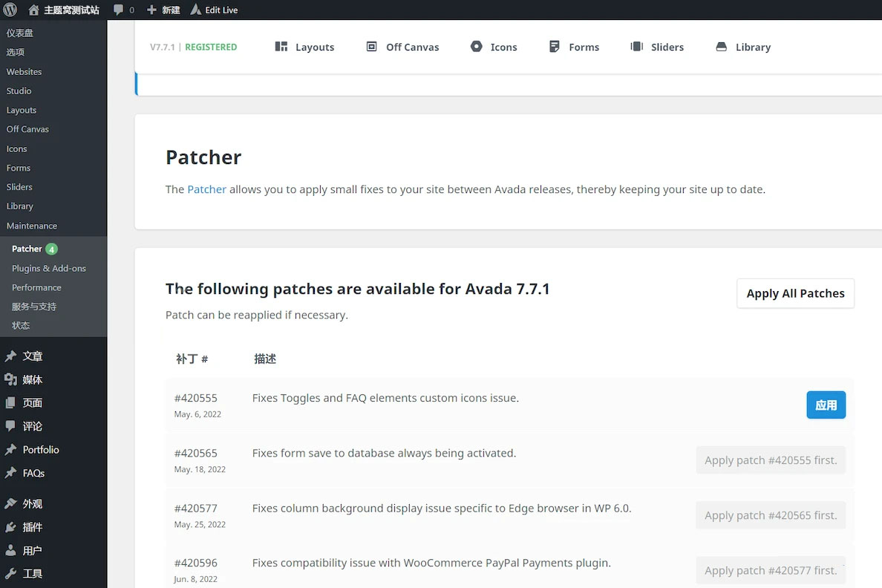Click the pin icon next to FAQs
Screen dimensions: 882x588
tap(10, 473)
